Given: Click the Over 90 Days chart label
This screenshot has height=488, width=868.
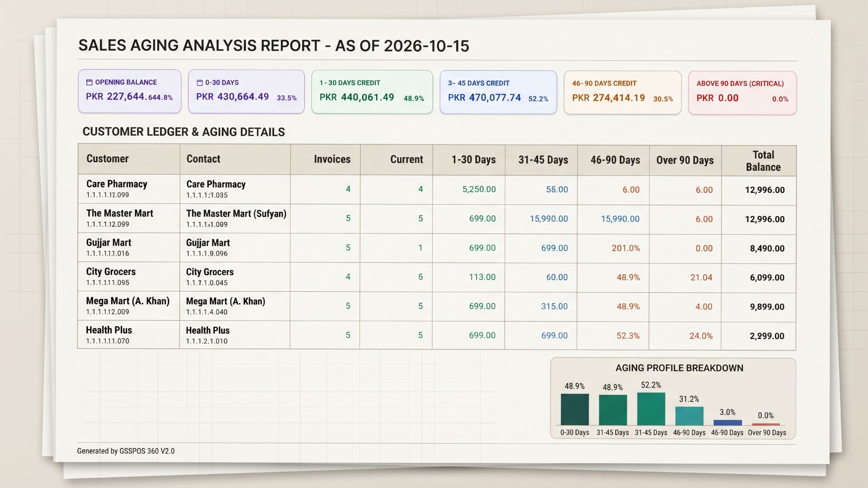Looking at the screenshot, I should [767, 432].
